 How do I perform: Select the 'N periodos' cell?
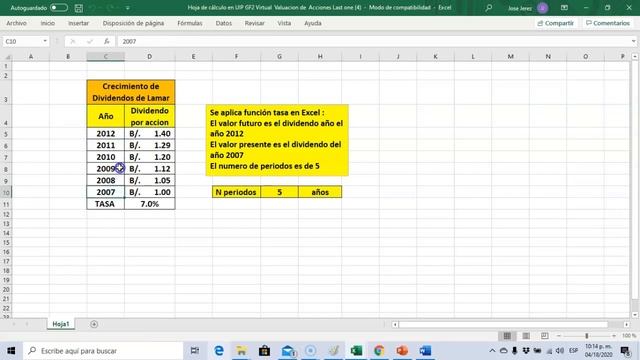point(236,192)
